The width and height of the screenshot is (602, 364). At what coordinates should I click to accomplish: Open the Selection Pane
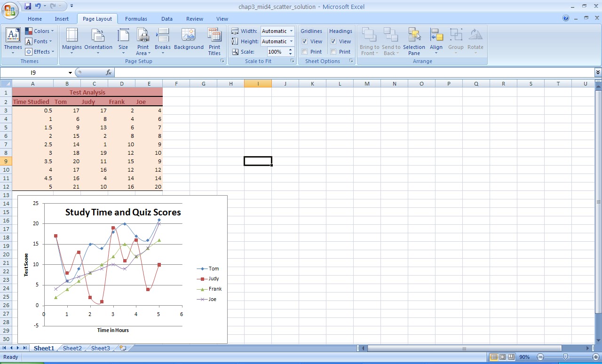[414, 41]
